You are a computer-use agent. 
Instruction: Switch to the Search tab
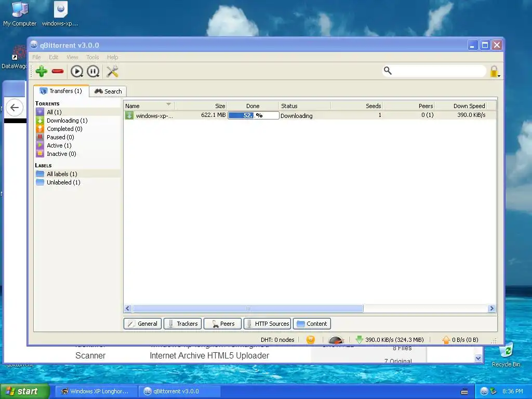(108, 91)
